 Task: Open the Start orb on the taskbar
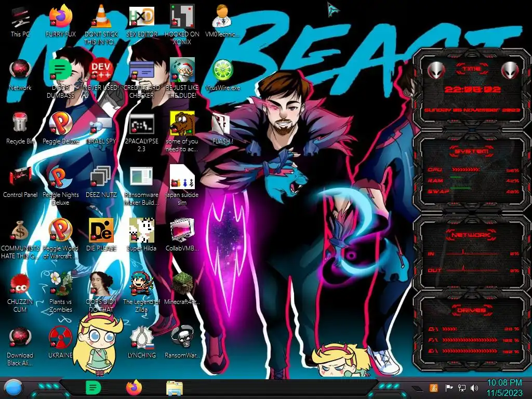tap(13, 388)
